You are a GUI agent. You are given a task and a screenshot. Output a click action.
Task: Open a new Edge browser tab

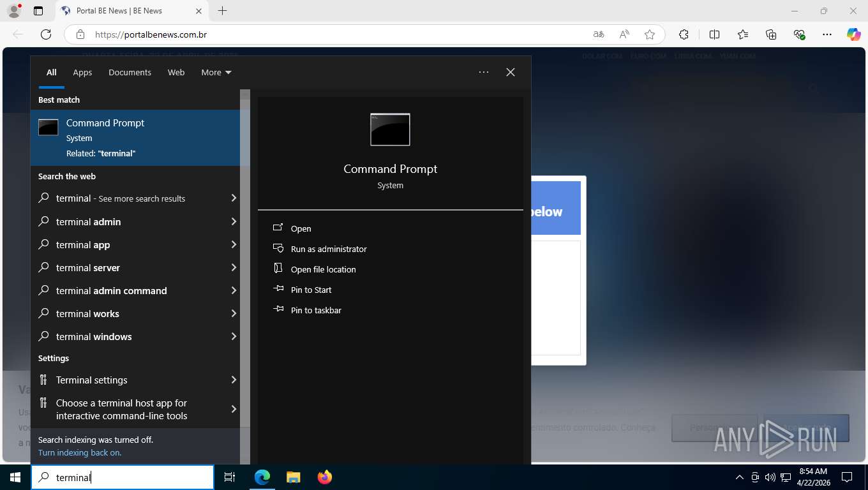222,11
